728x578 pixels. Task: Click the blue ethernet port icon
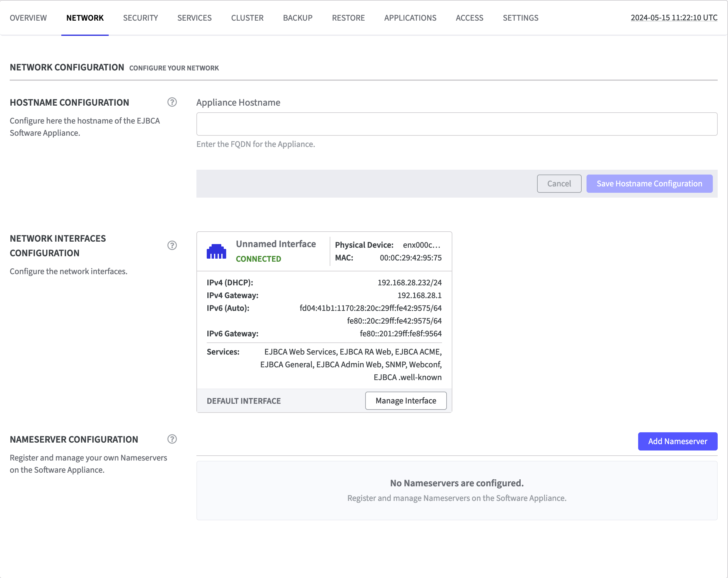[216, 252]
